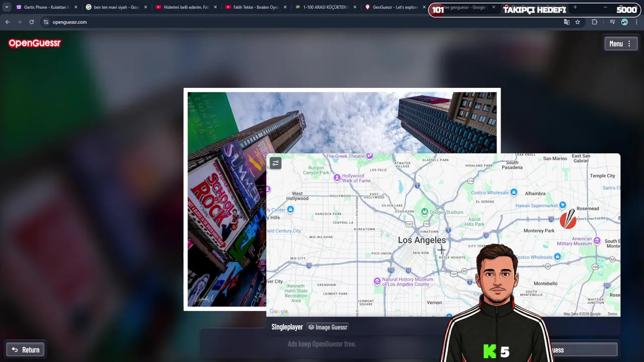Viewport: 644px width, 362px height.
Task: Open the Menu dropdown on OpenGuessr
Action: coord(621,44)
